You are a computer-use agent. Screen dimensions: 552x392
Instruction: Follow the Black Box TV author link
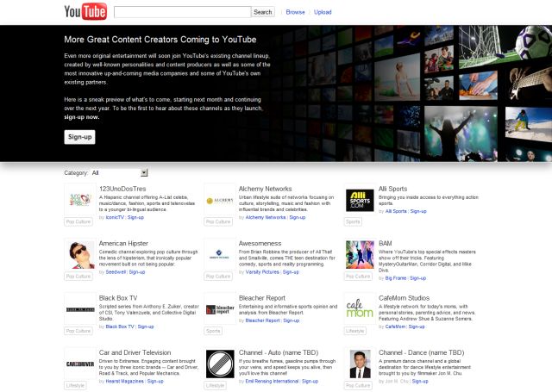pos(120,327)
